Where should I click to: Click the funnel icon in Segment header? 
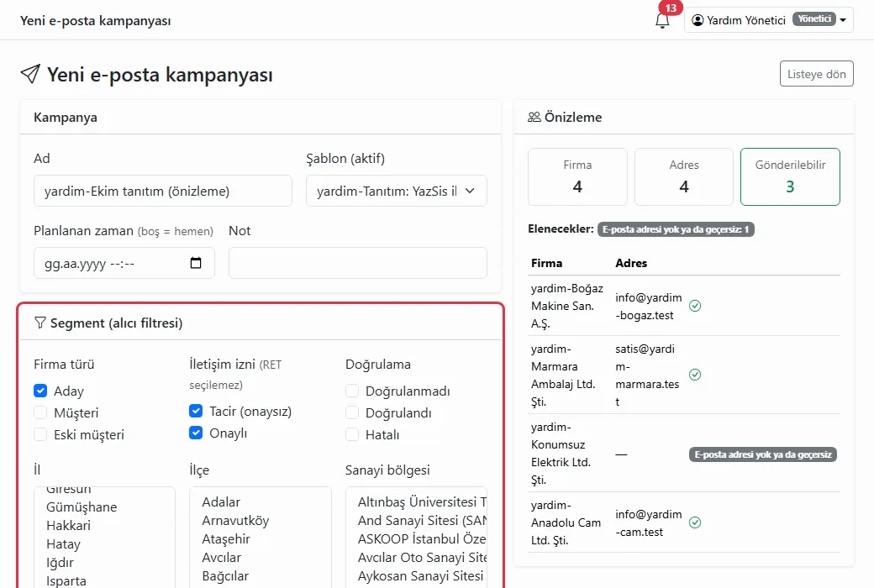(39, 323)
